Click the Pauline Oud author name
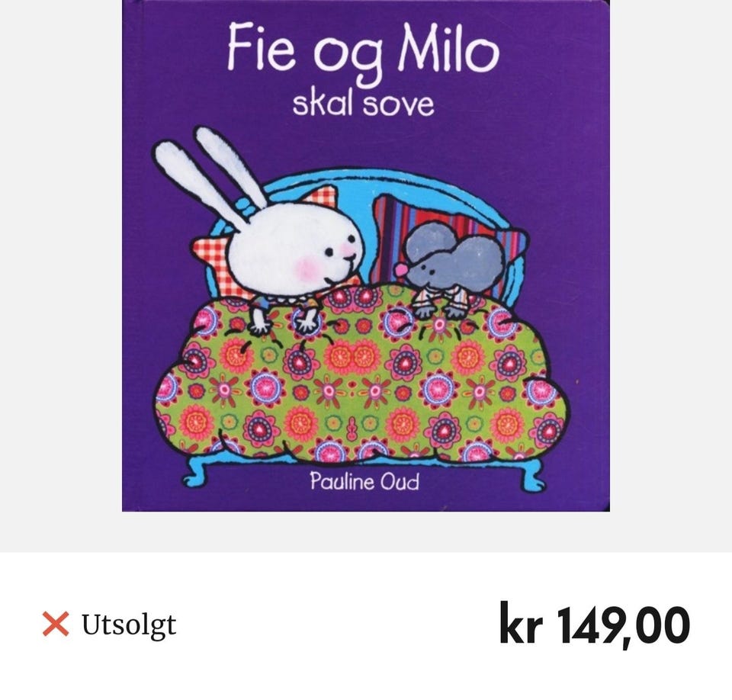Screen dimensions: 732x700 coord(364,481)
